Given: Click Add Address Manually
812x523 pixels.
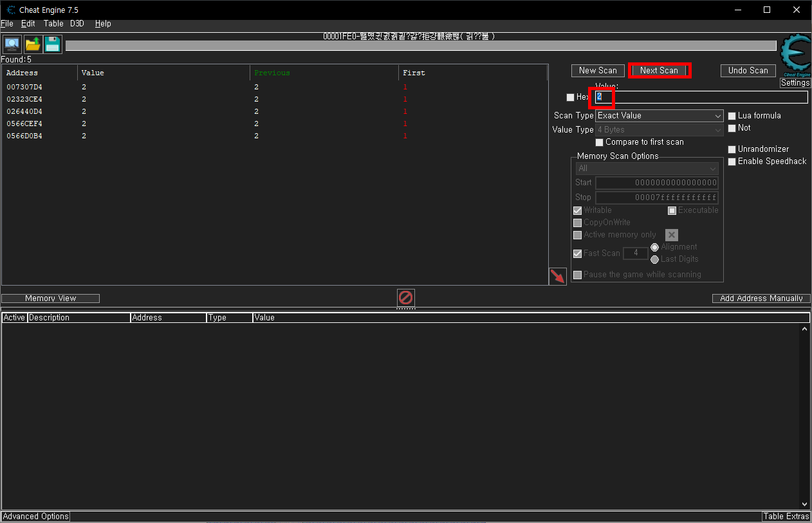Looking at the screenshot, I should click(761, 298).
